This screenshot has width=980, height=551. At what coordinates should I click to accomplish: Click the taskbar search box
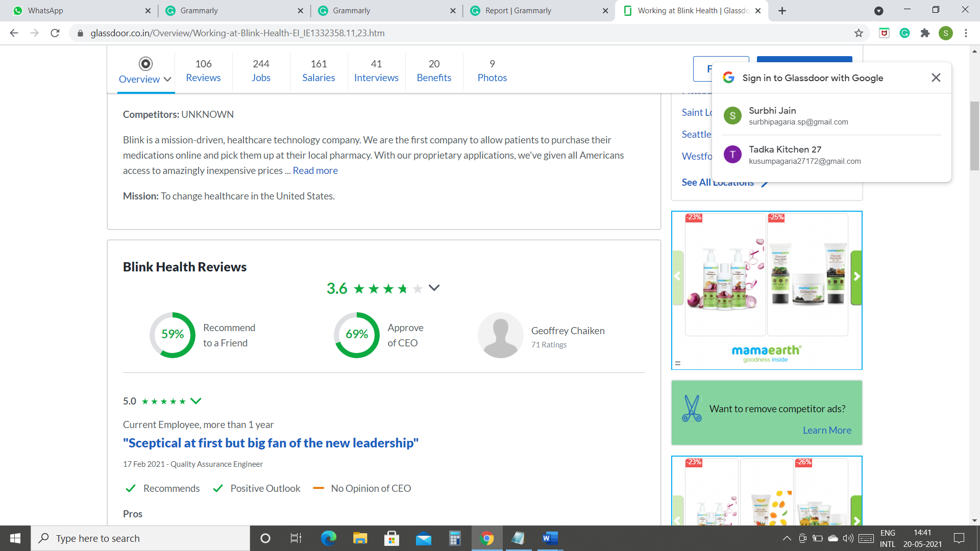[140, 538]
